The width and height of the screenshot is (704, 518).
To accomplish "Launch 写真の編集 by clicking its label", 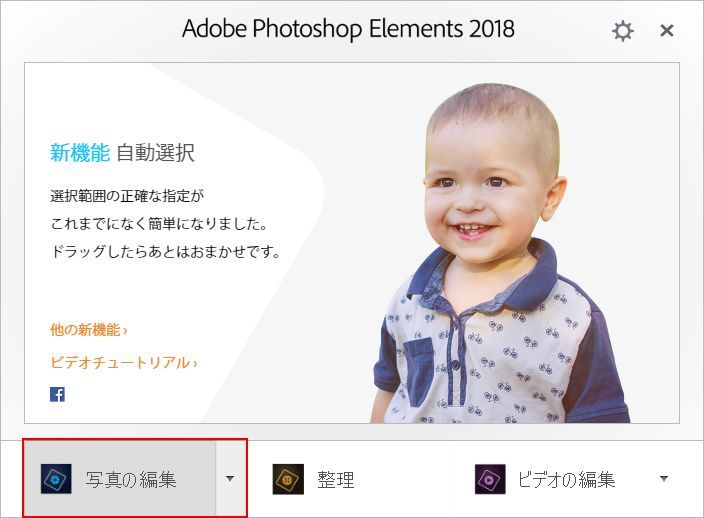I will (131, 479).
